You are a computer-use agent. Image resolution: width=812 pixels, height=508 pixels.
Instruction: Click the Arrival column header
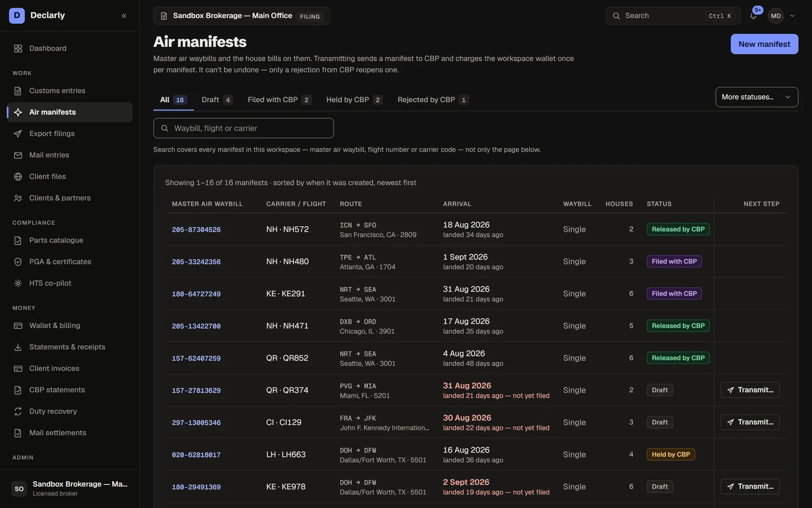point(457,204)
